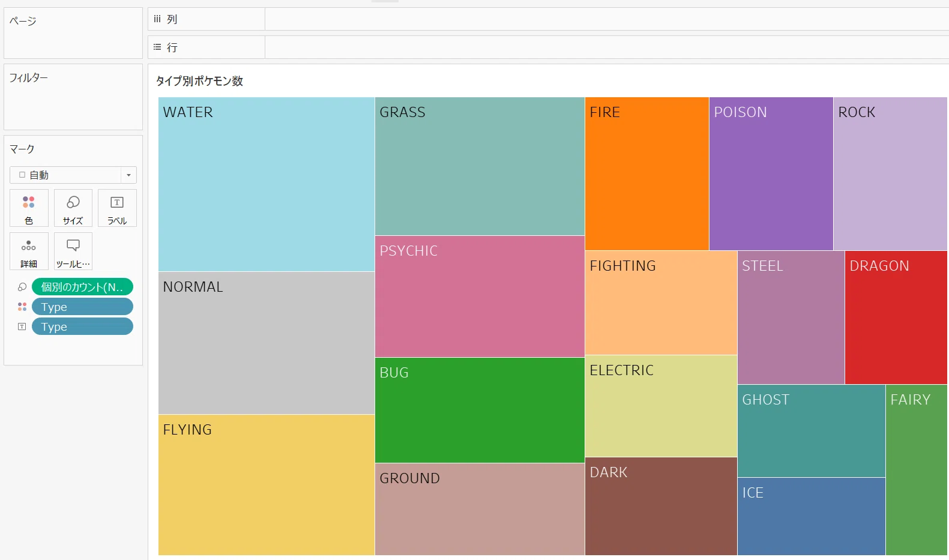Select the DRAGON treemap tile
Viewport: 949px width, 560px height.
896,318
